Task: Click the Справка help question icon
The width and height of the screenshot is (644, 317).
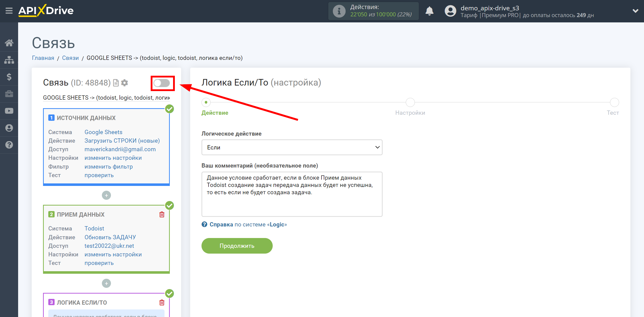Action: click(x=204, y=224)
